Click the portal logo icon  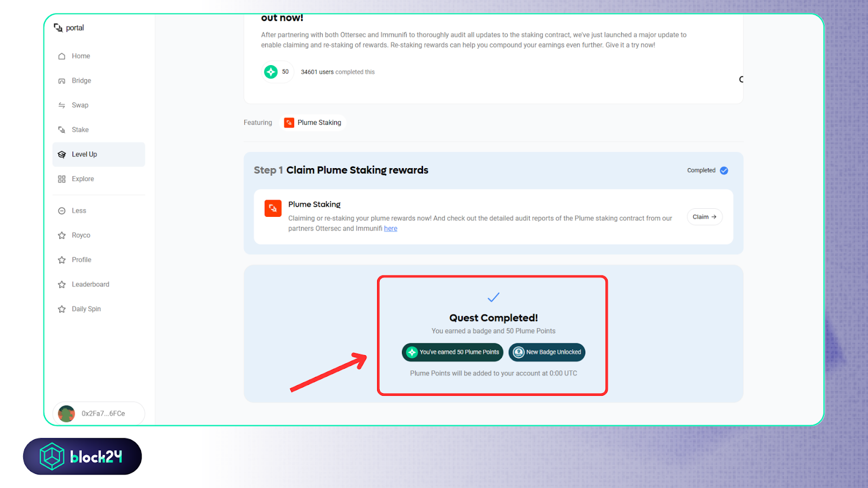point(58,28)
